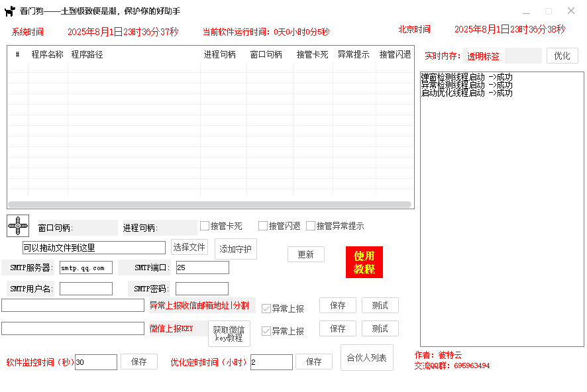Click the log line 启动优化线程启动 ->成功
The width and height of the screenshot is (587, 392).
(466, 93)
